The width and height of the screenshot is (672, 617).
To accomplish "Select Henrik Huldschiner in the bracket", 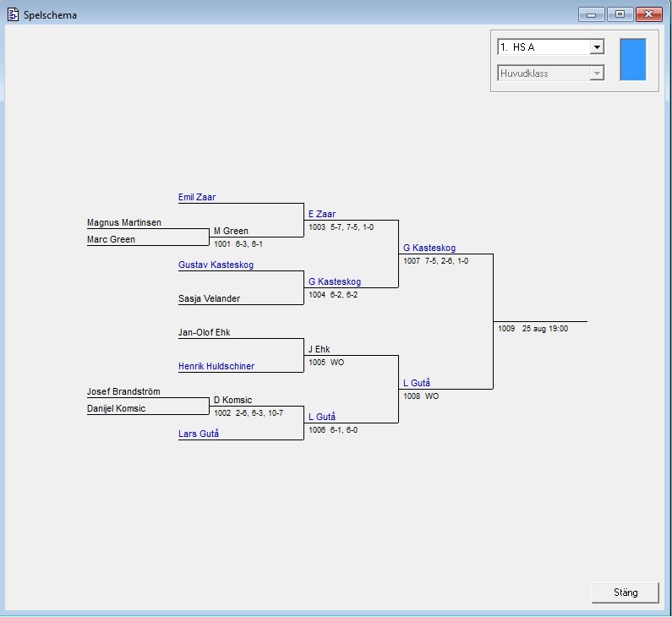I will pos(216,366).
